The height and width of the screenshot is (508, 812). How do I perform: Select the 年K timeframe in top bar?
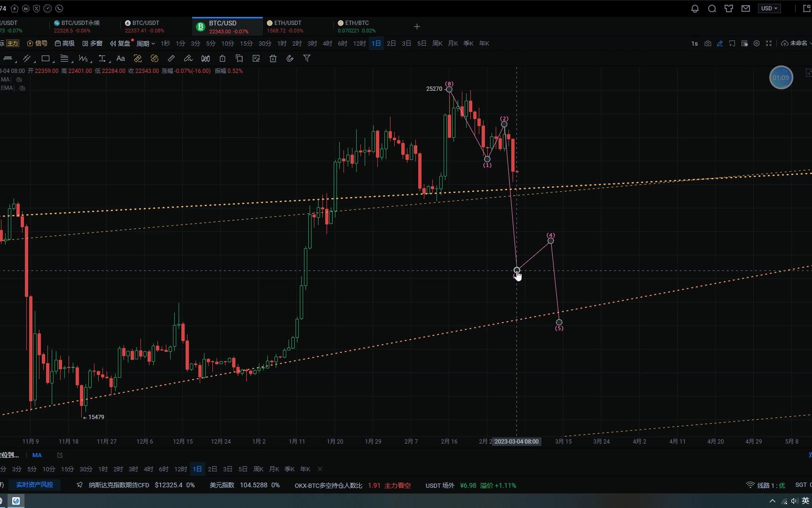[484, 43]
